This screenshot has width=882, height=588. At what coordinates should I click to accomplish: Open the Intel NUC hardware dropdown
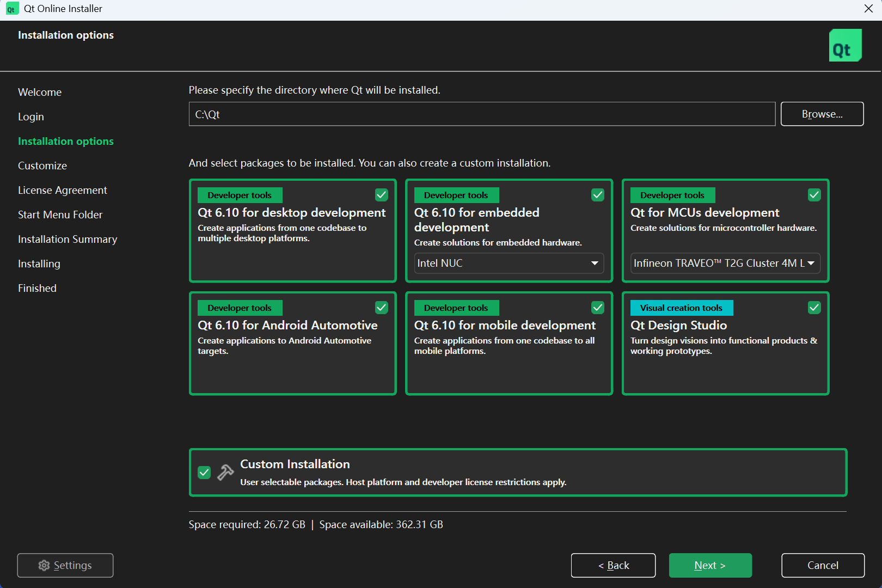[509, 263]
